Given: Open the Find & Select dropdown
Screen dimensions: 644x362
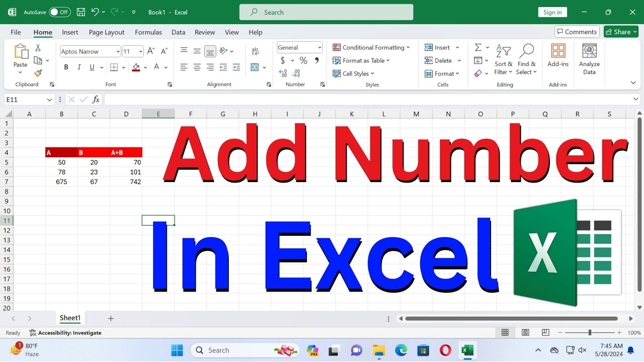Looking at the screenshot, I should [x=526, y=59].
